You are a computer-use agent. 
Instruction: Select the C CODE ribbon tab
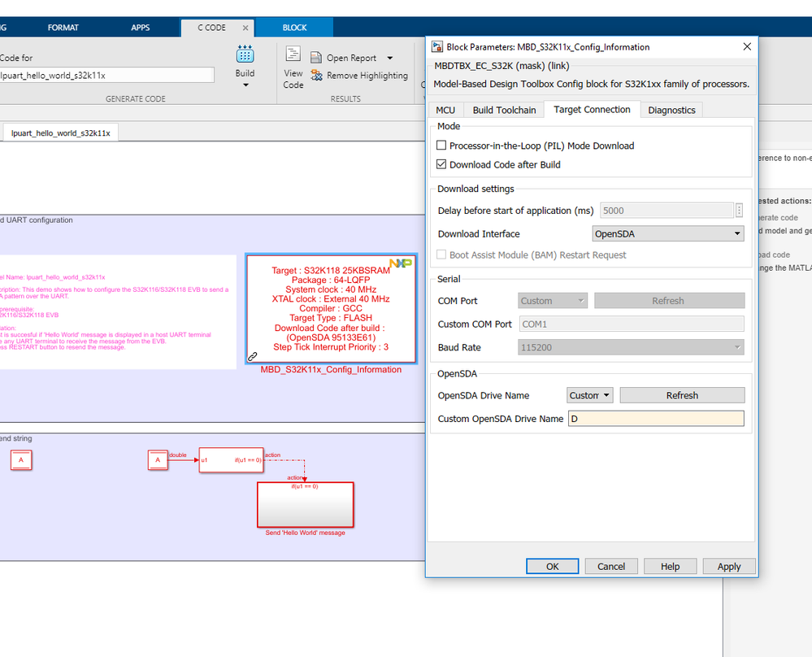point(212,28)
